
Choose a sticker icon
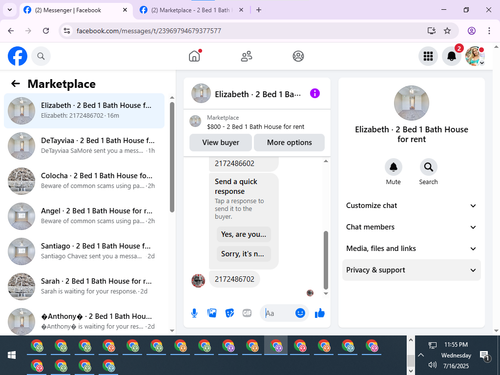click(x=229, y=313)
